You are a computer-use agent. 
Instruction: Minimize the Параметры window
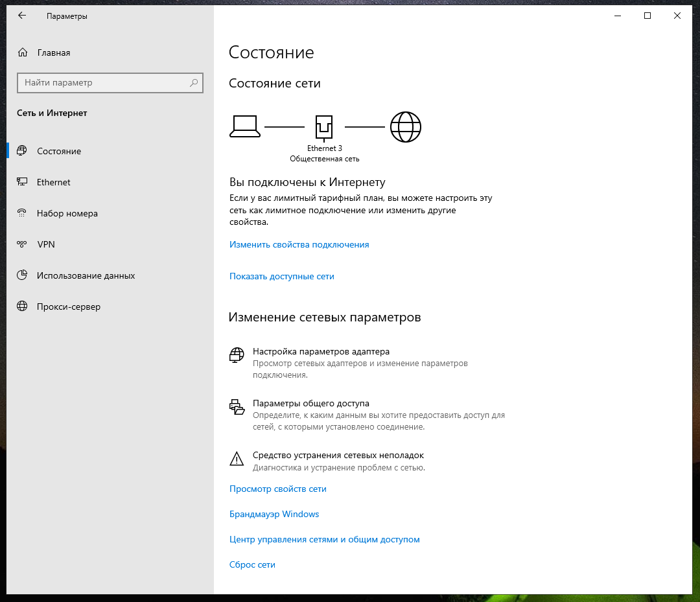coord(618,16)
